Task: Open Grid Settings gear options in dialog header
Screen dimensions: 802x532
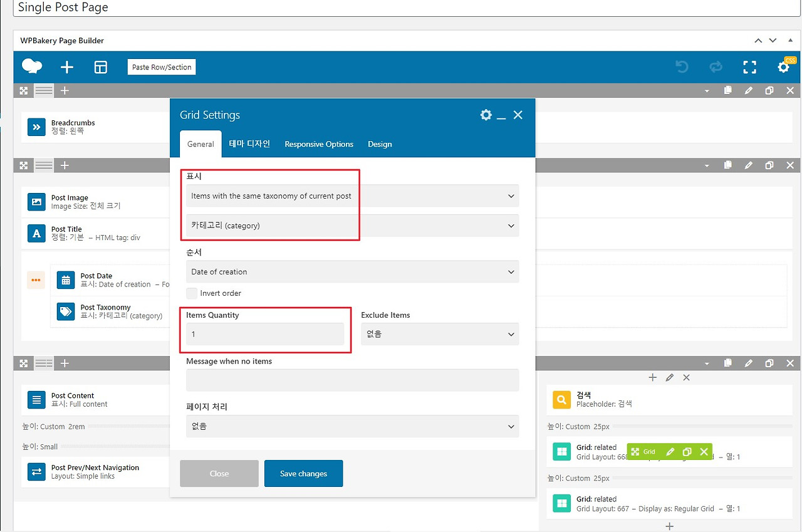Action: pos(486,115)
